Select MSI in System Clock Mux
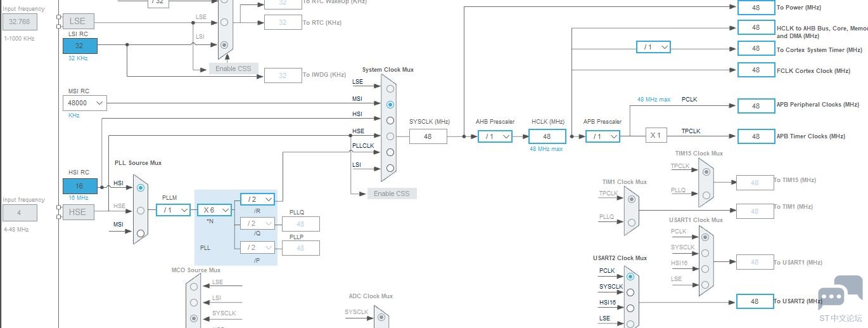This screenshot has width=868, height=328. point(390,105)
